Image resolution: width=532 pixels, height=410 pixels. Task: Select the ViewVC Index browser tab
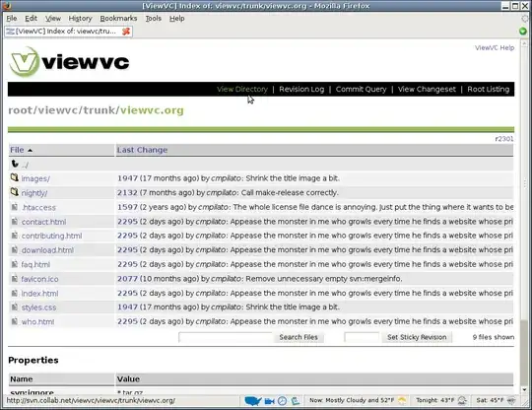tap(68, 32)
